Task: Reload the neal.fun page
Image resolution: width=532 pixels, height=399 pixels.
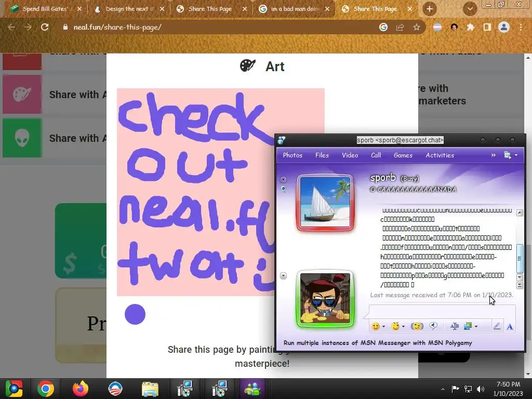Action: (x=45, y=27)
